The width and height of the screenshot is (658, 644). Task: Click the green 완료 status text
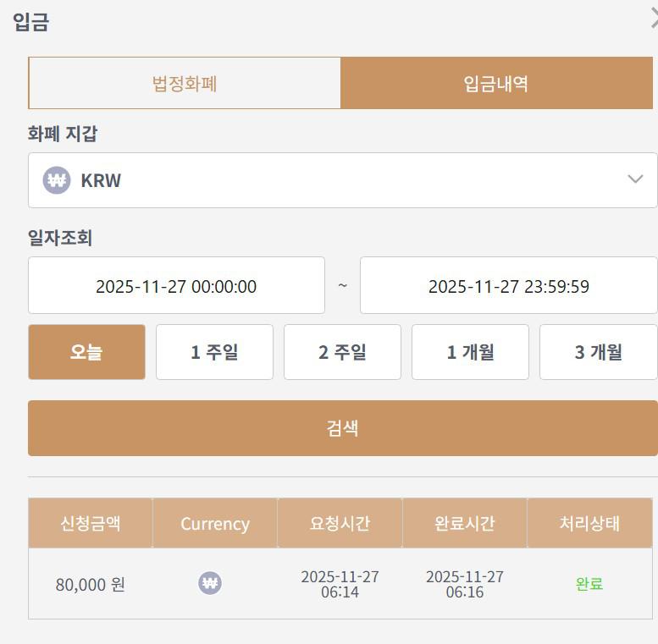[589, 584]
